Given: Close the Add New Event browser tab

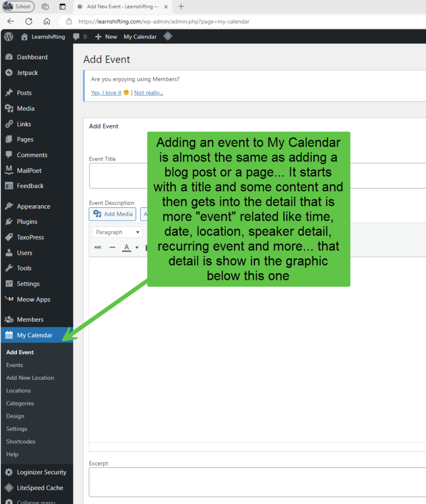Looking at the screenshot, I should coord(166,6).
